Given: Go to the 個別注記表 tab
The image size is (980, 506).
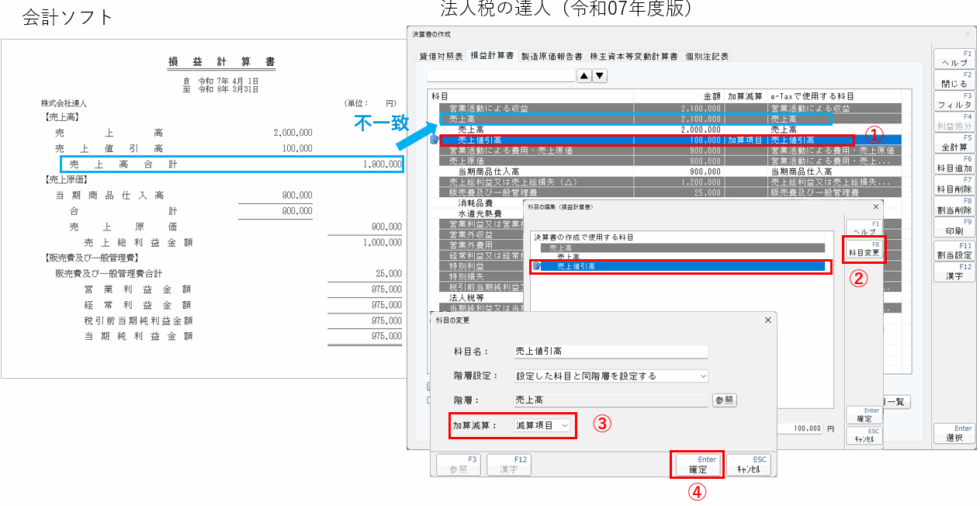Looking at the screenshot, I should pyautogui.click(x=706, y=56).
